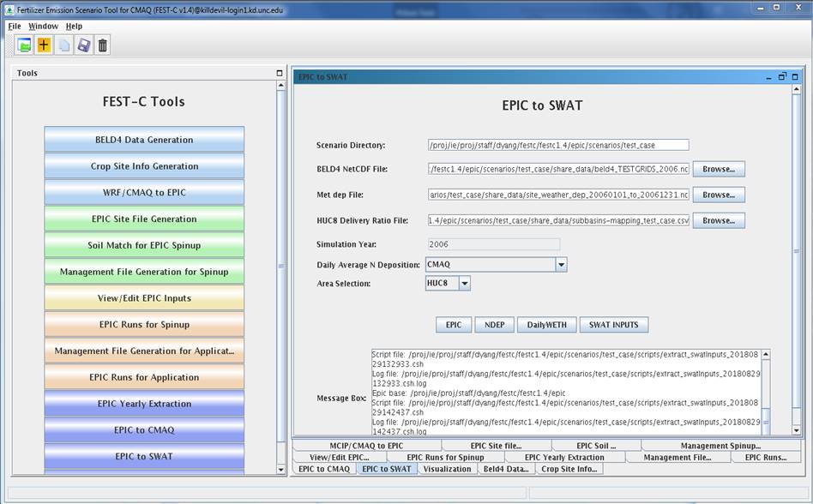Click the Tools panel scroll up arrow
Image resolution: width=813 pixels, height=504 pixels.
[x=281, y=85]
